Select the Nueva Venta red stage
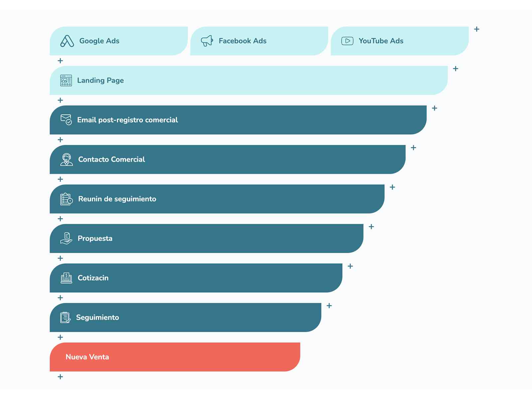The image size is (532, 399). point(175,357)
